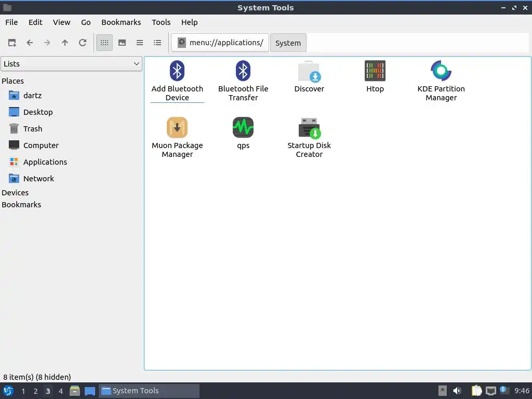Launch Bluetooth File Transfer
This screenshot has width=532, height=399.
243,81
